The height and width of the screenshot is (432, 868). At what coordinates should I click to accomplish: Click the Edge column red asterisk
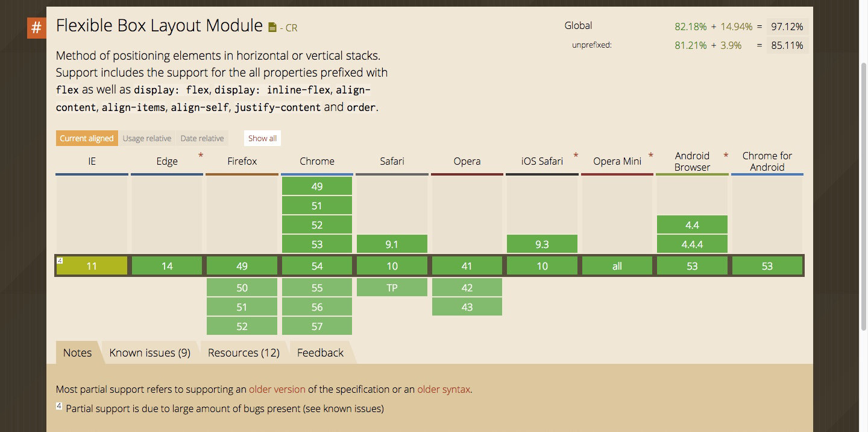click(201, 156)
